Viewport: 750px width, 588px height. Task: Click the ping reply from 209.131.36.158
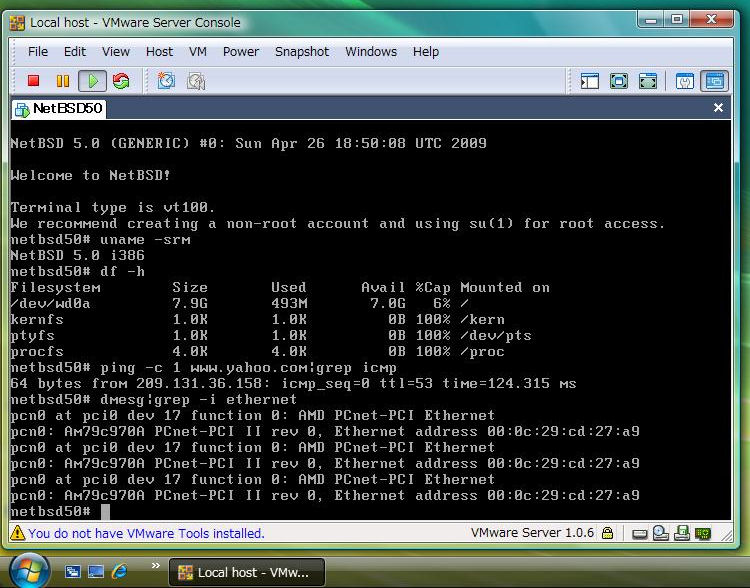point(293,383)
